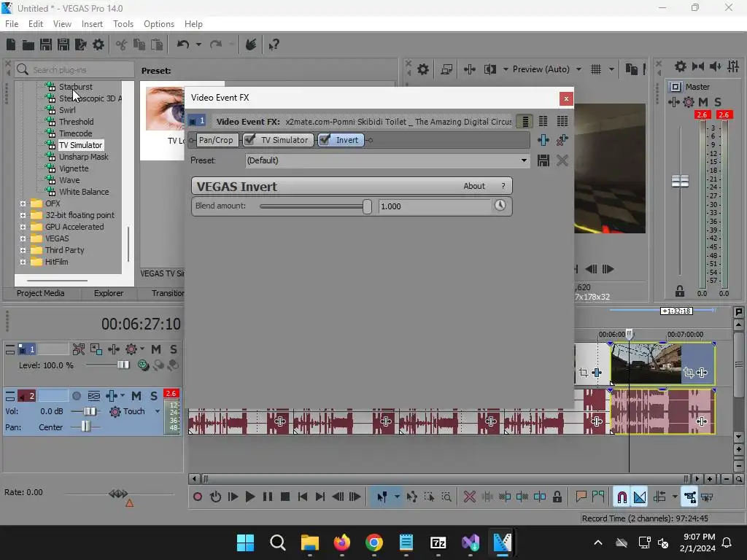Arm audio track 2 for record
747x560 pixels.
pos(76,396)
